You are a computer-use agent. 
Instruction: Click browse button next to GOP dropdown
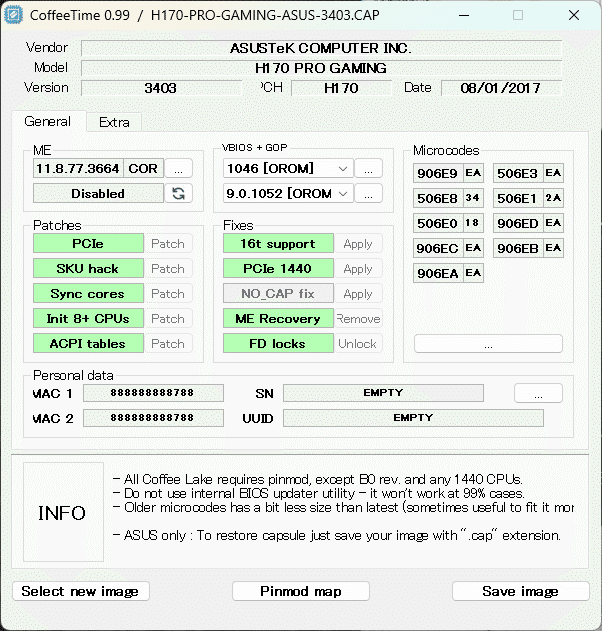[x=368, y=194]
